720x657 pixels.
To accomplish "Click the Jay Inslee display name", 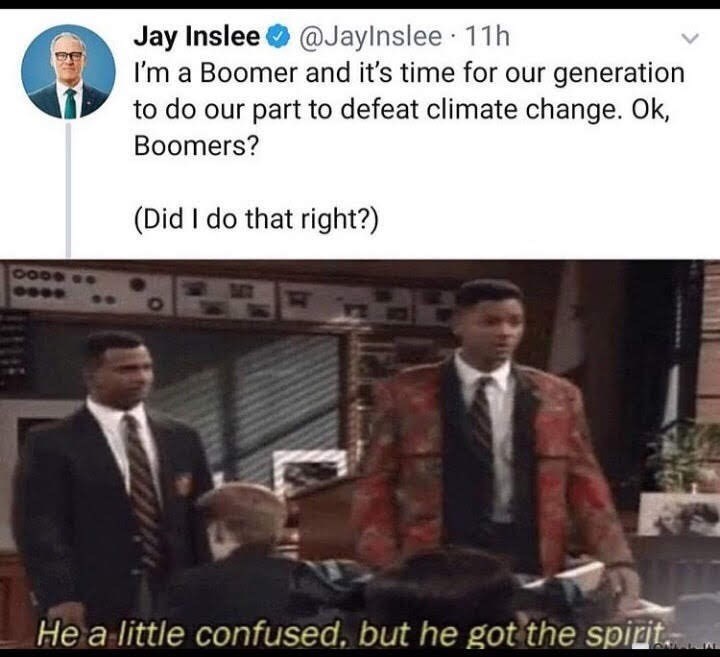I will 197,36.
